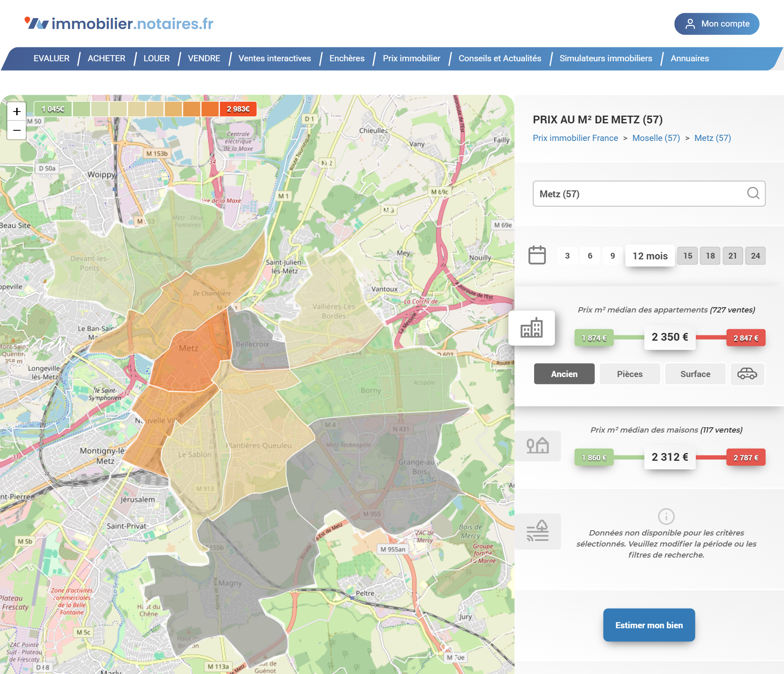
Task: Open Conseils et Actualités menu
Action: pyautogui.click(x=500, y=58)
